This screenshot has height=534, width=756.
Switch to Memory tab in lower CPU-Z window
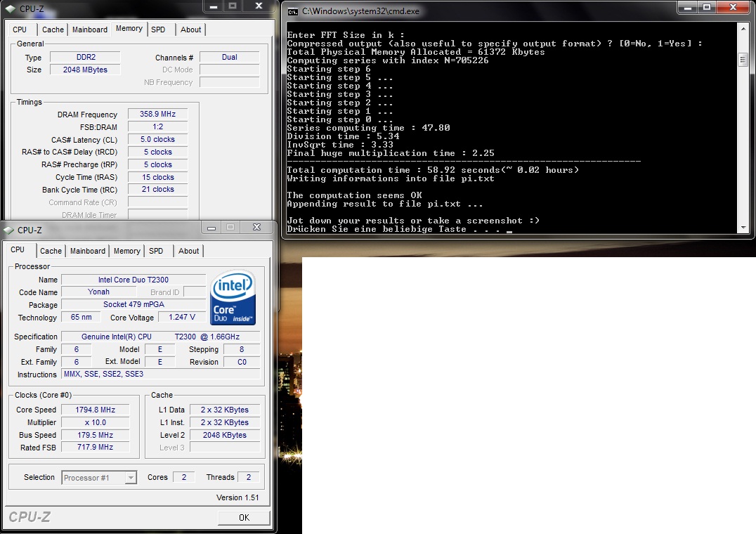click(x=126, y=251)
